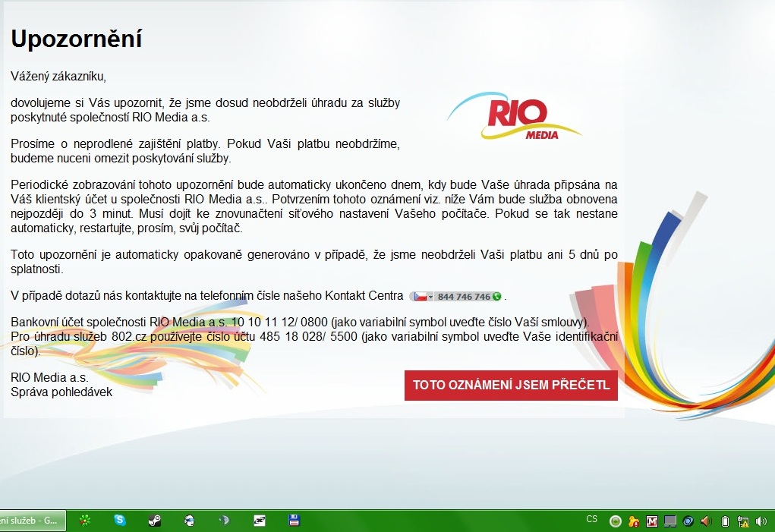Open the ICQ flower icon in the taskbar
This screenshot has height=532, width=775.
(85, 520)
